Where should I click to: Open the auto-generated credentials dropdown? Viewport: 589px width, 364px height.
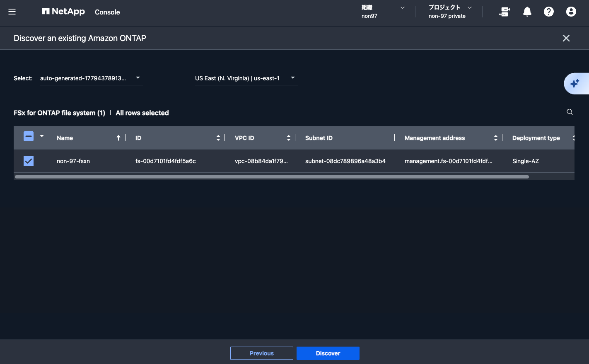92,78
